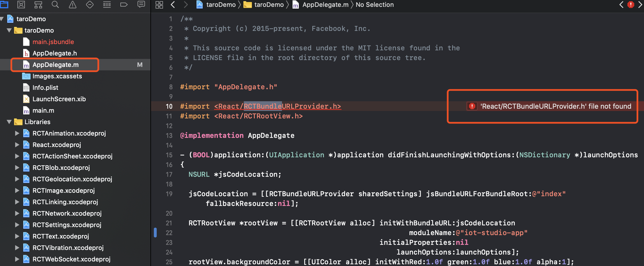
Task: Click the red error badge in the toolbar
Action: 631,5
